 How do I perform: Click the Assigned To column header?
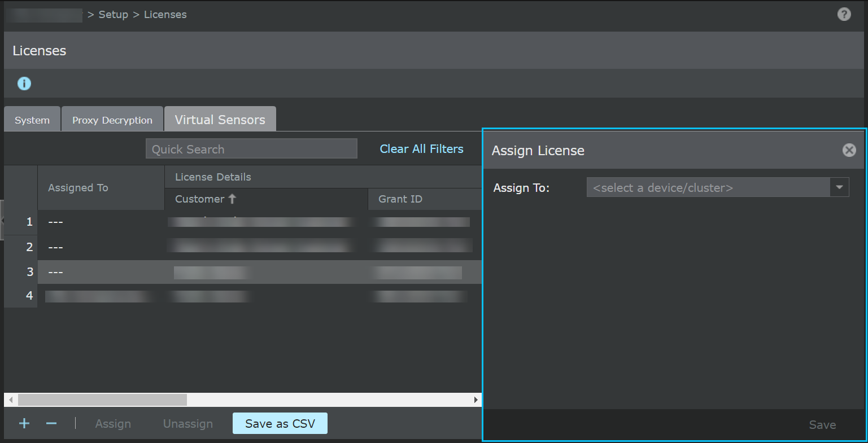click(101, 188)
